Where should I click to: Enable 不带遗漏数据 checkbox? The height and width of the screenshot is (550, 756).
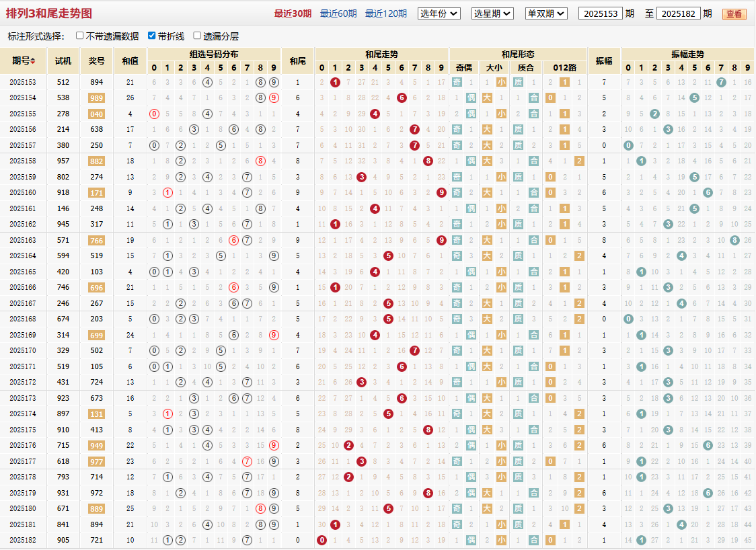(80, 36)
